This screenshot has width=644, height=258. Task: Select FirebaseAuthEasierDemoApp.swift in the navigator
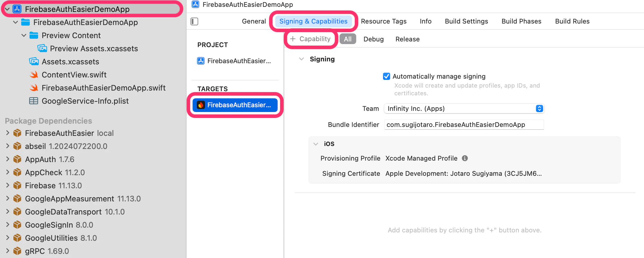pos(104,88)
